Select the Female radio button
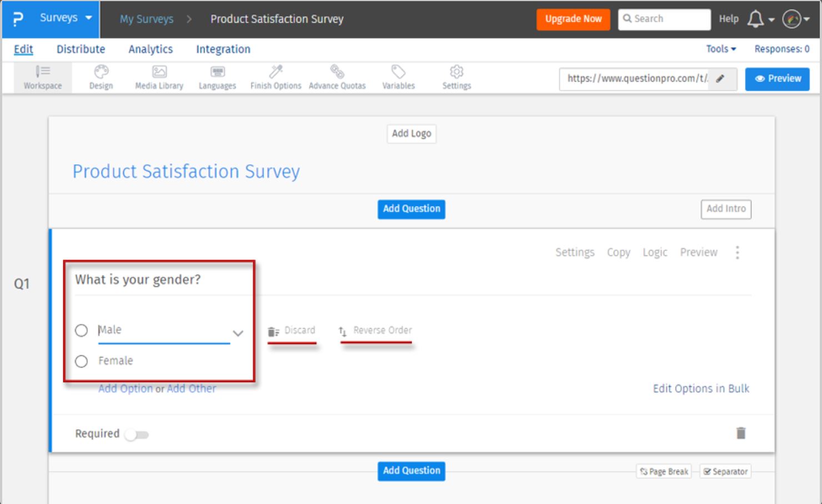822x504 pixels. tap(81, 361)
